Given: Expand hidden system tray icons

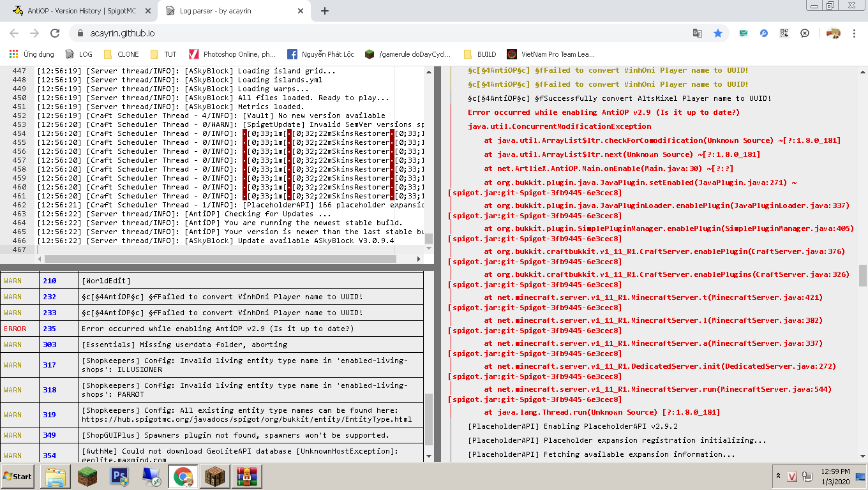Looking at the screenshot, I should tap(777, 476).
